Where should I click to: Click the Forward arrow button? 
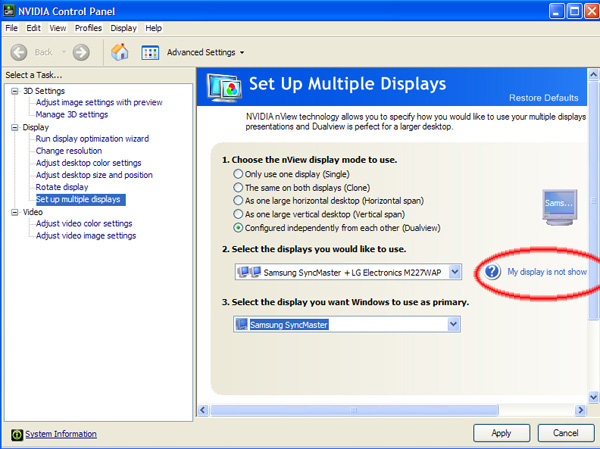point(81,52)
